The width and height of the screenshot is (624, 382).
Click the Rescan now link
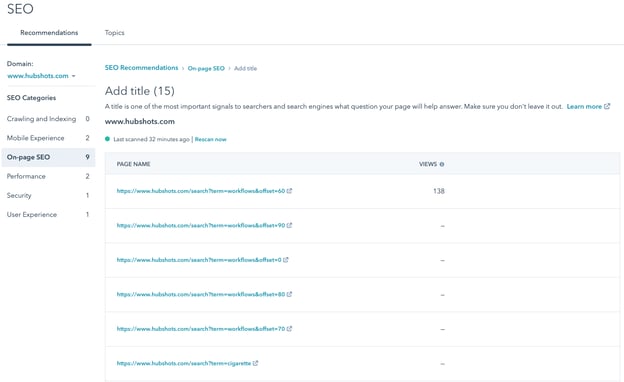tap(211, 139)
